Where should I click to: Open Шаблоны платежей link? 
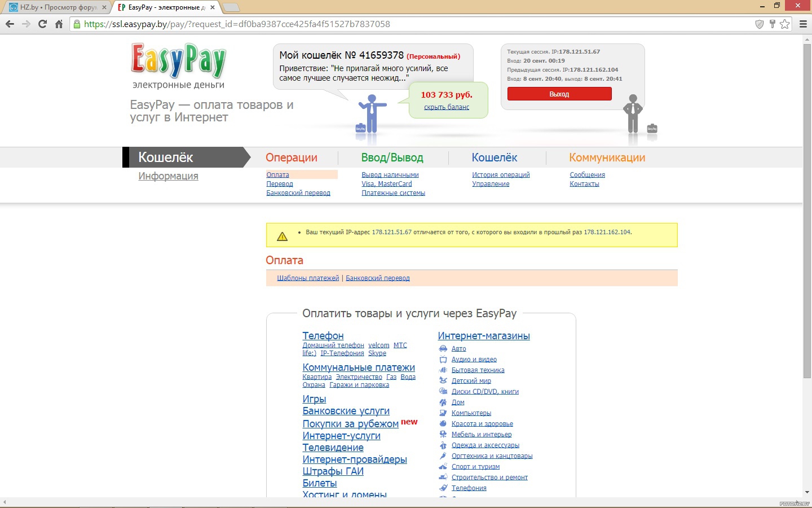point(308,278)
